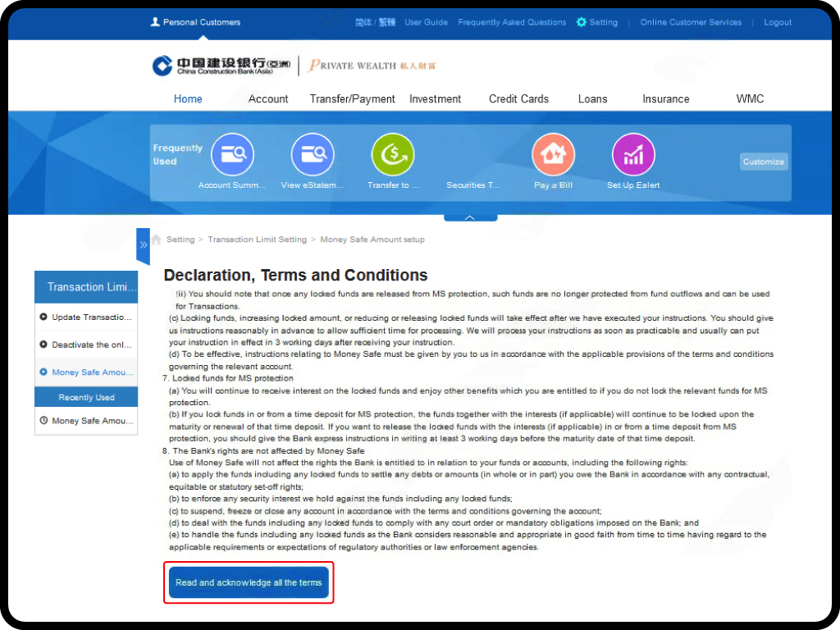Open the Account Summary shortcut icon
This screenshot has width=840, height=630.
[x=232, y=154]
